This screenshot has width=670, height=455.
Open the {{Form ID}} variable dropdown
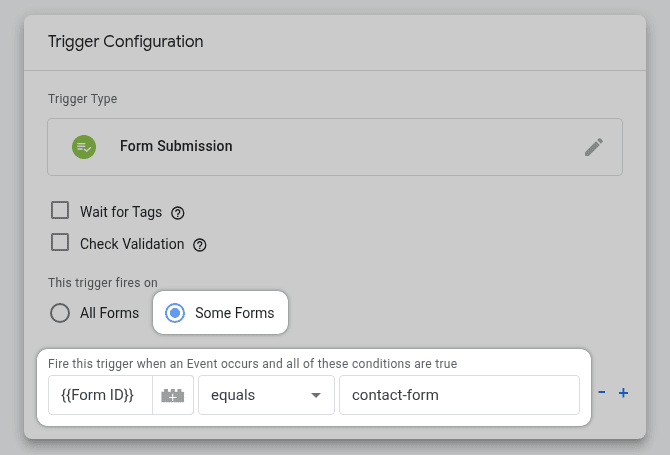point(100,395)
